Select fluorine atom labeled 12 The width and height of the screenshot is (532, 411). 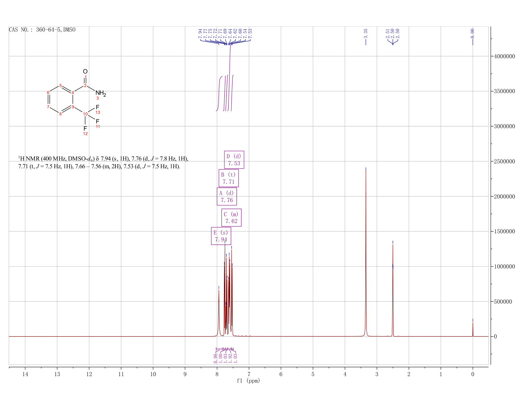click(x=85, y=129)
